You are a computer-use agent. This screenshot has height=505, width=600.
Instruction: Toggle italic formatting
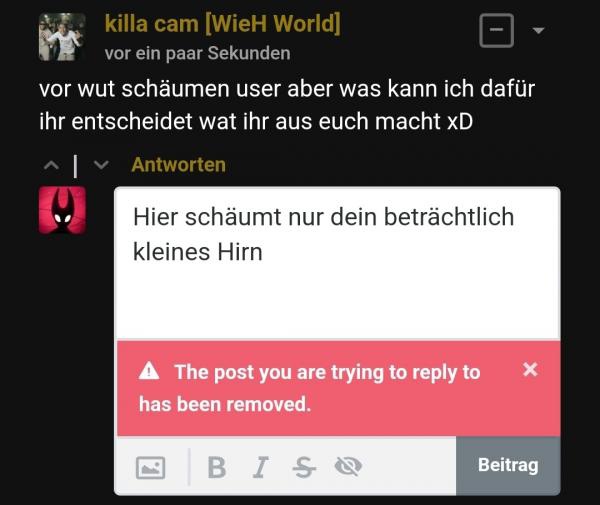[260, 467]
